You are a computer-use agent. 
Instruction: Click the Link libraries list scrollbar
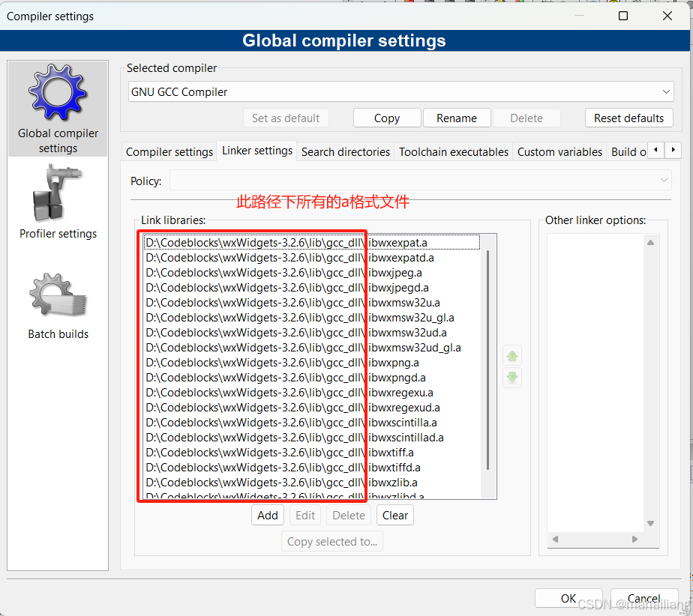[488, 360]
